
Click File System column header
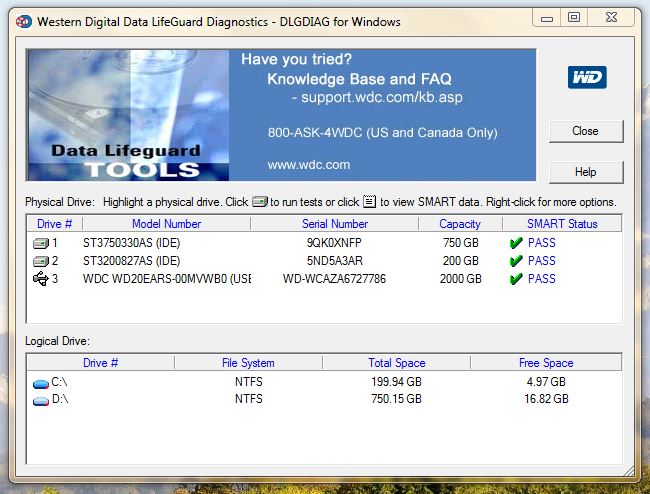click(x=248, y=363)
